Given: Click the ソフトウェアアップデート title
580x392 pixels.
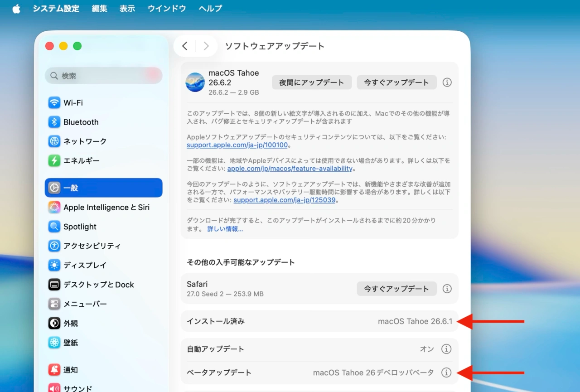Looking at the screenshot, I should click(x=275, y=46).
